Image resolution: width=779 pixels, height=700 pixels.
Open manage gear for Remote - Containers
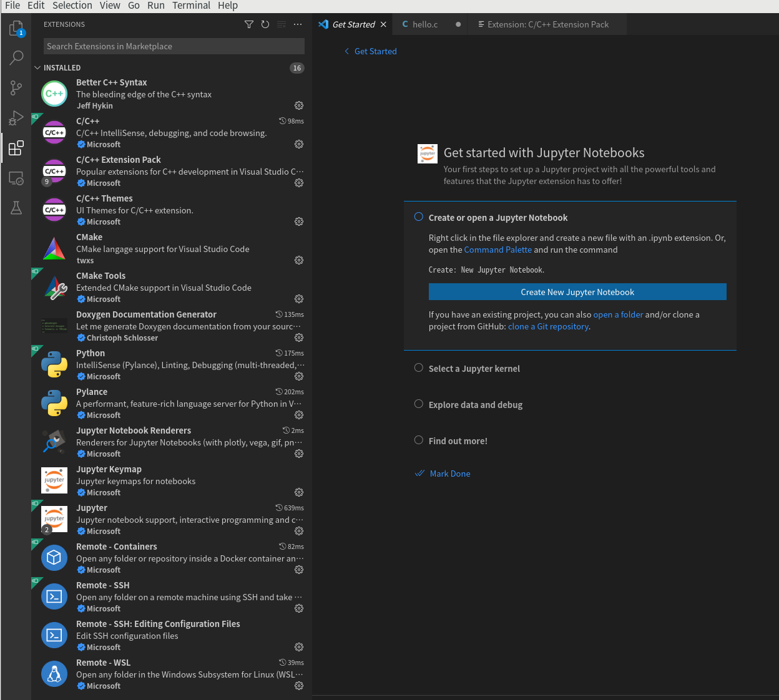coord(299,570)
